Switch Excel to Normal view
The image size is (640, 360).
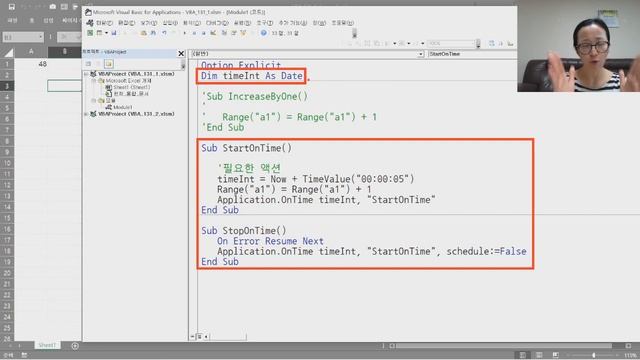(x=522, y=355)
